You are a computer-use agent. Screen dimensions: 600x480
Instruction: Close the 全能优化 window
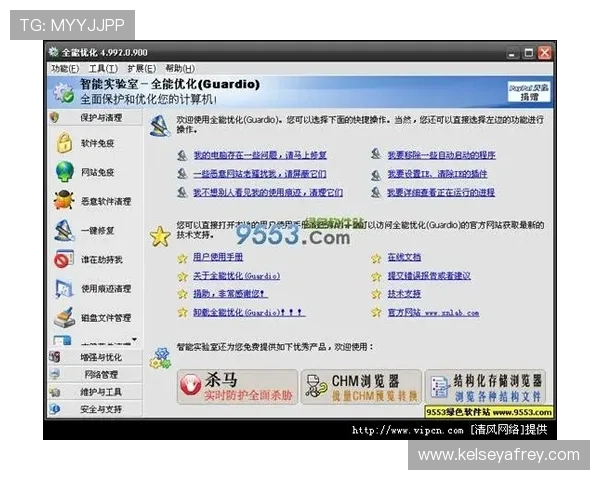(x=545, y=53)
